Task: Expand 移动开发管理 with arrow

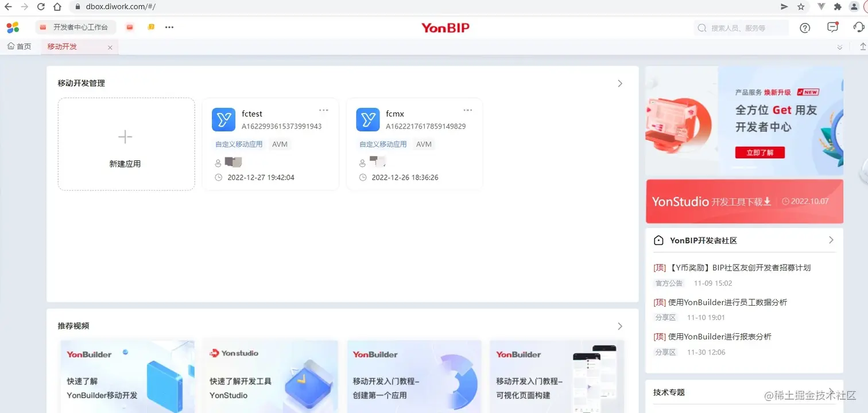Action: coord(619,83)
